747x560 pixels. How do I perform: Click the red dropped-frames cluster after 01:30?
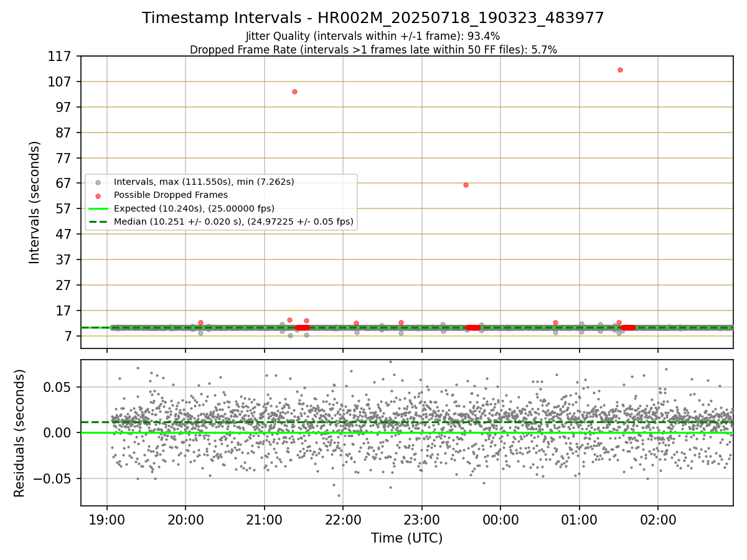[x=628, y=327]
